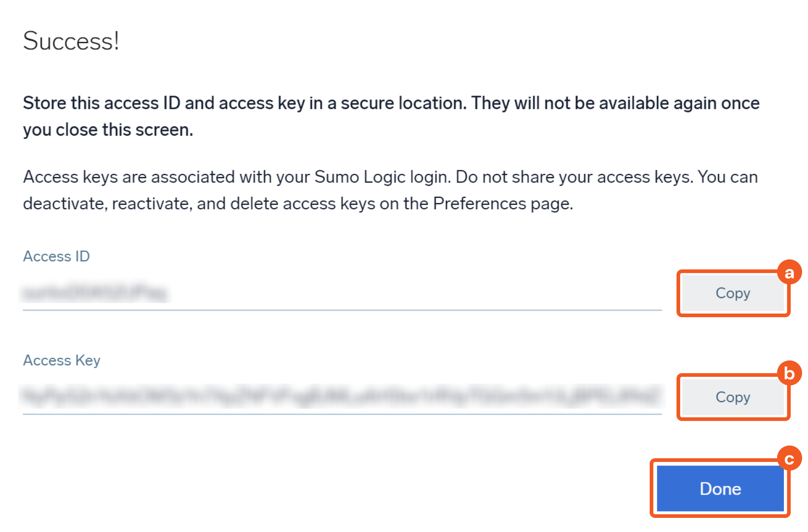Click the "Success!" heading

tap(71, 41)
